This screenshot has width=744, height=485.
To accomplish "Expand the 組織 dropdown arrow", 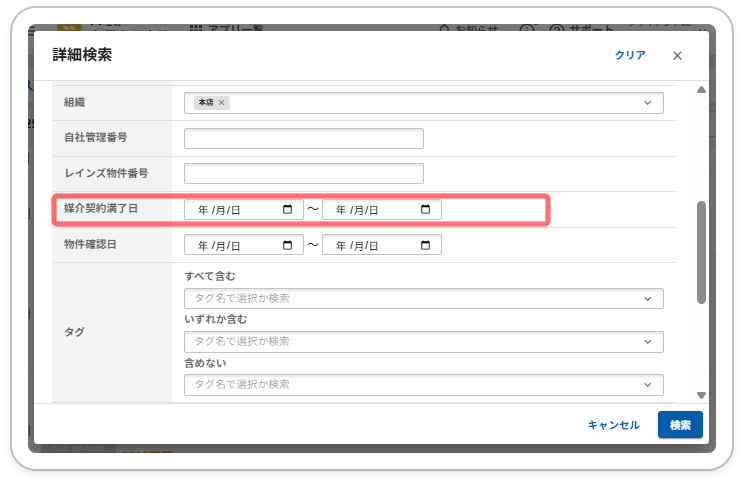I will point(648,103).
